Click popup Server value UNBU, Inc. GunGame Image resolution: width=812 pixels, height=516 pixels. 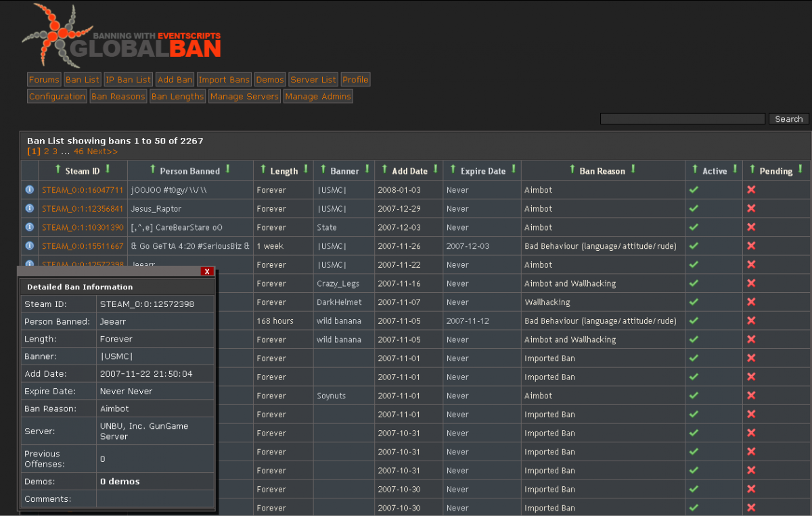tap(144, 431)
